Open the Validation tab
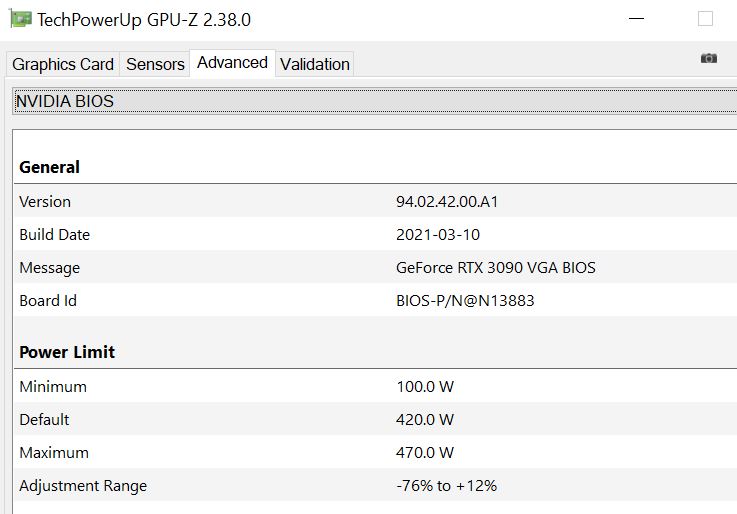Screen dimensions: 737x514 315,64
